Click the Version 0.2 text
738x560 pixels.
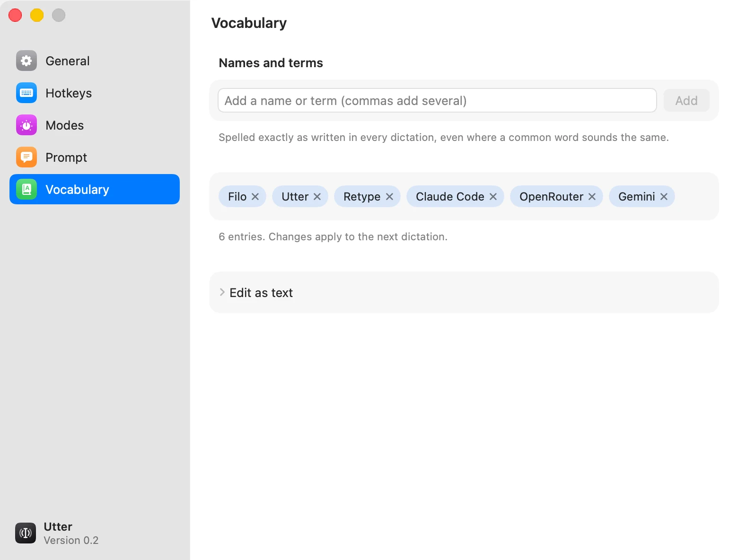coord(71,540)
